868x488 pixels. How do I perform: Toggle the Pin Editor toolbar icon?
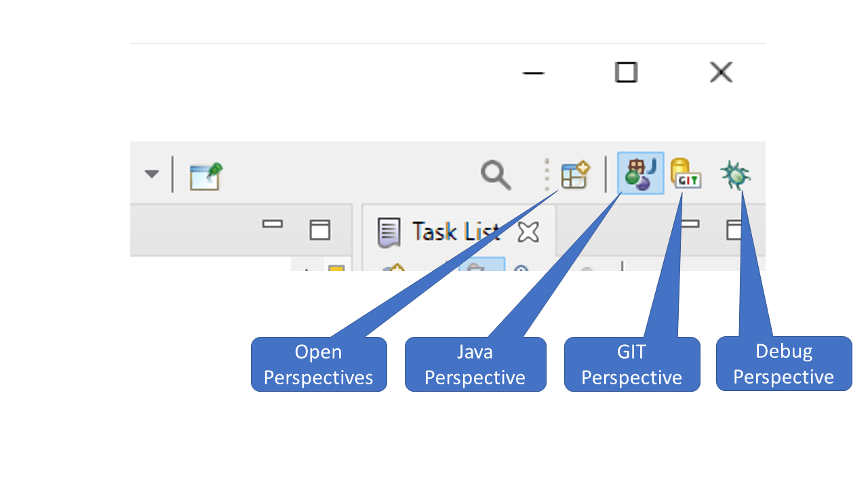pyautogui.click(x=206, y=176)
